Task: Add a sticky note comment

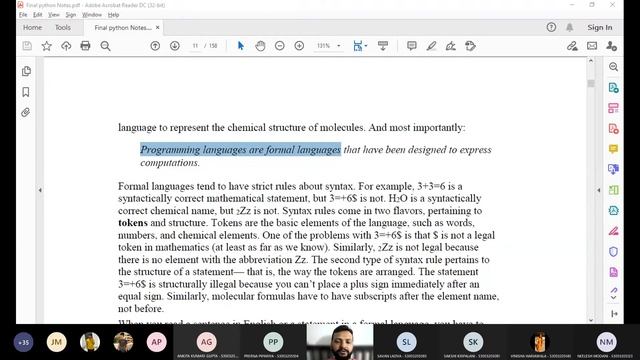Action: (411, 46)
